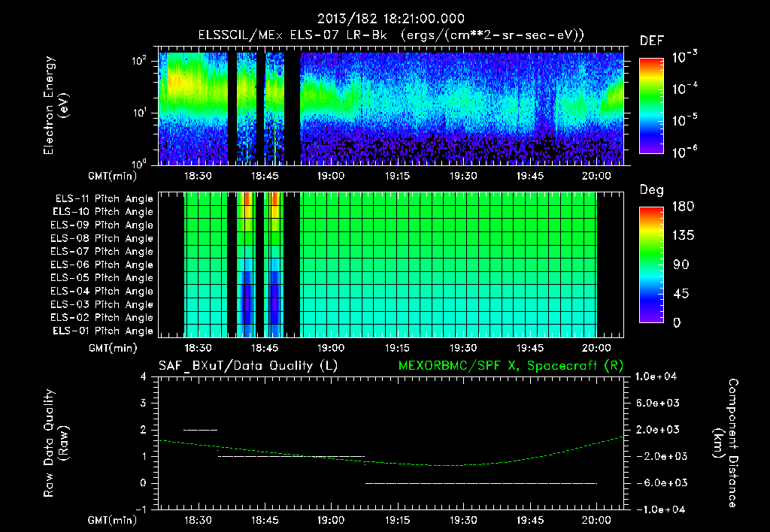The height and width of the screenshot is (532, 770).
Task: Click the ELS-10 Pitch Angle row label
Action: click(x=103, y=212)
